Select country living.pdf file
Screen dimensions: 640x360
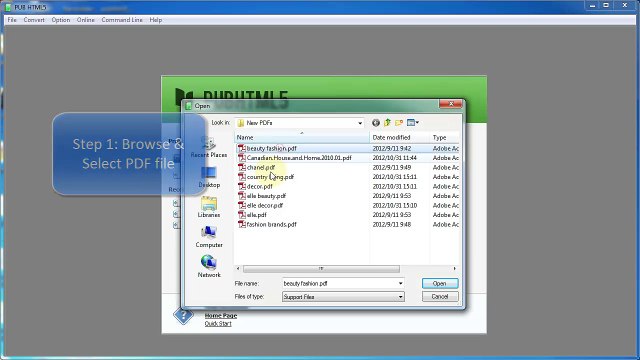(x=270, y=177)
